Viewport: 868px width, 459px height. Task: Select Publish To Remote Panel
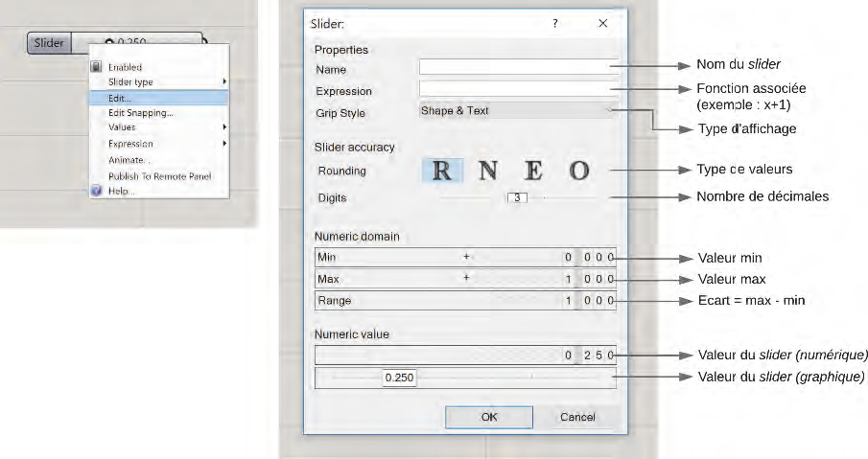pos(158,175)
